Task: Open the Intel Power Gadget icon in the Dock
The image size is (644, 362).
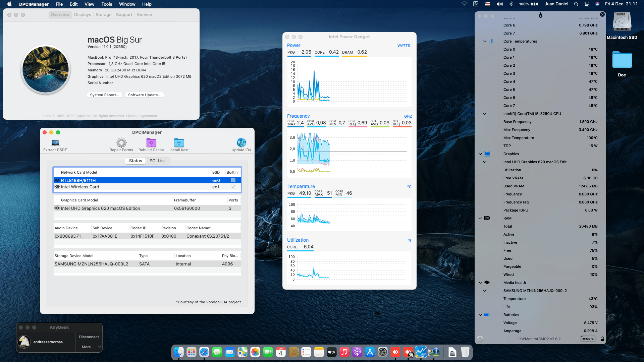Action: [x=421, y=352]
